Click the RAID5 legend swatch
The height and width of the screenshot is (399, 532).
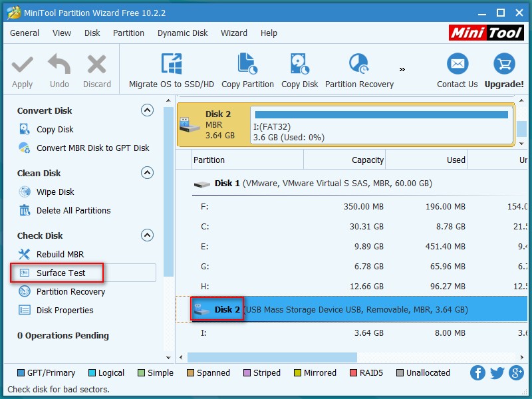tap(353, 373)
